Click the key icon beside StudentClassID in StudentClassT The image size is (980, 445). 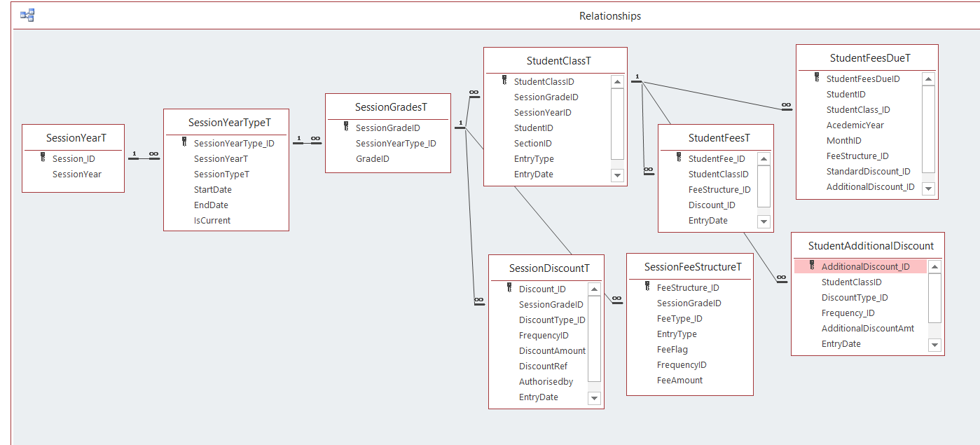[x=504, y=81]
